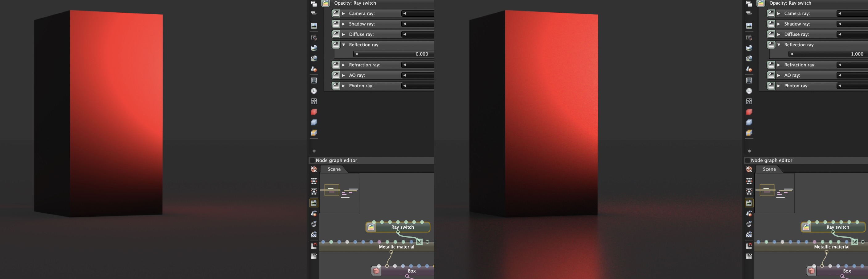Open the node type picker beside Diffuse ray in right inspector
The image size is (868, 279).
[x=771, y=34]
